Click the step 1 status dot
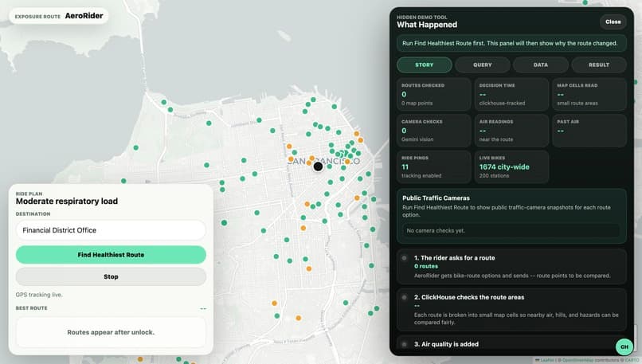This screenshot has height=364, width=642. [x=404, y=258]
